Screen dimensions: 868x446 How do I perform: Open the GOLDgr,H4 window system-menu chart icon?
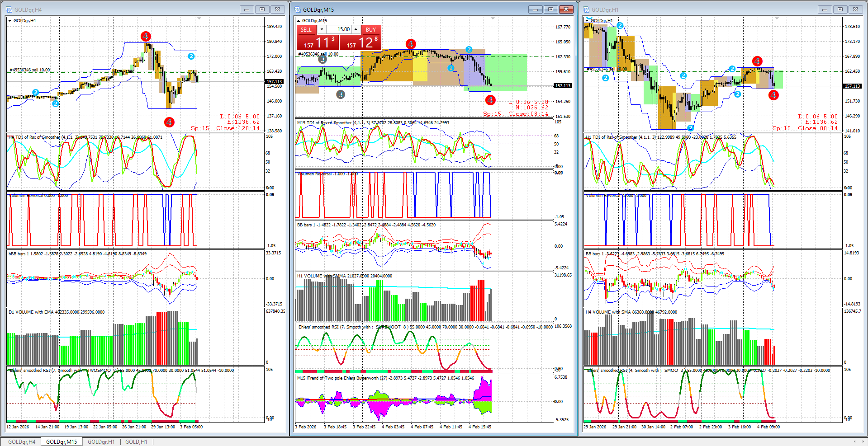coord(9,9)
